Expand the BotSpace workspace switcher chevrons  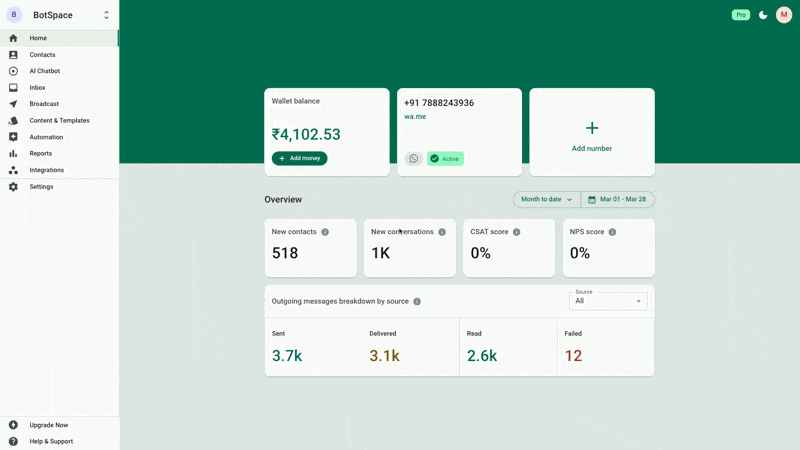tap(106, 15)
